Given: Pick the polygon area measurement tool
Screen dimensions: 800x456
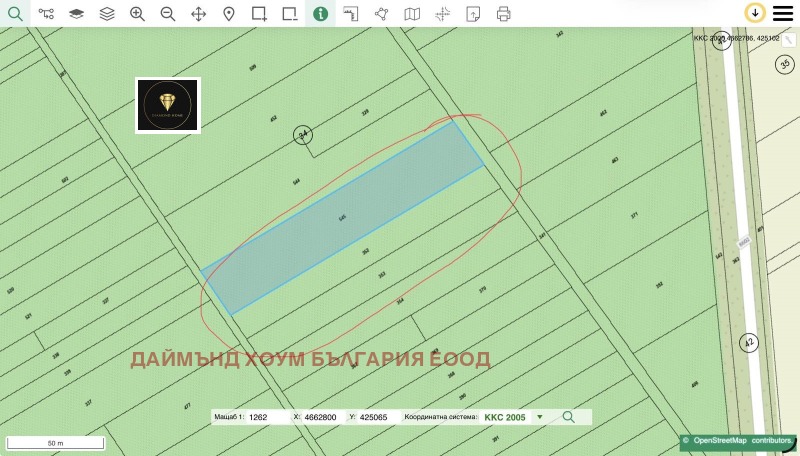Looking at the screenshot, I should tap(382, 14).
